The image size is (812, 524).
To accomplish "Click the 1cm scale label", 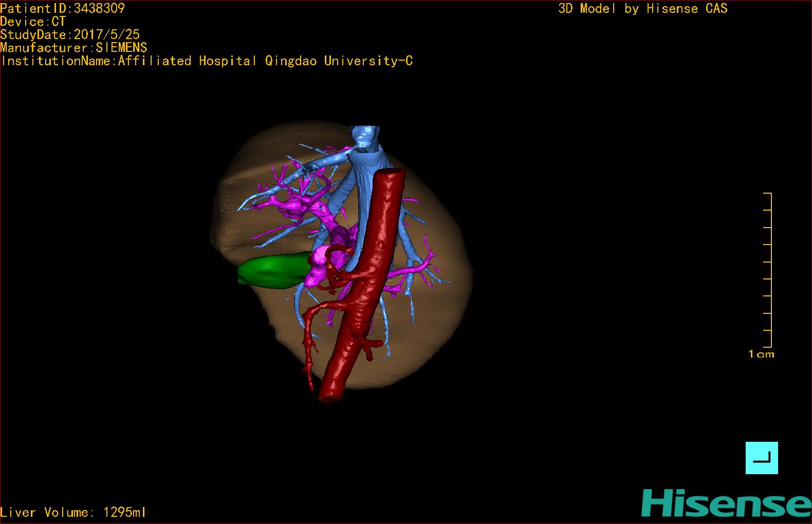I will [x=761, y=354].
